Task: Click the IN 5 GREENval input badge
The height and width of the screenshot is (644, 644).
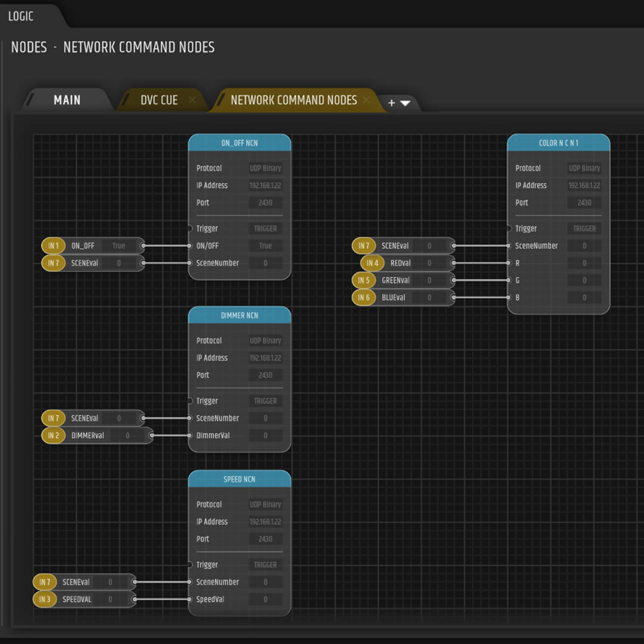Action: click(x=363, y=280)
